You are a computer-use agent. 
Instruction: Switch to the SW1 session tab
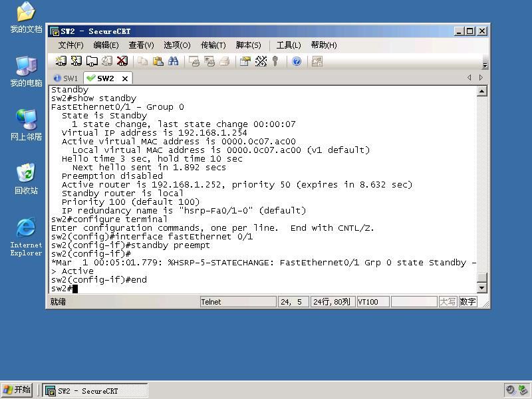click(x=66, y=78)
